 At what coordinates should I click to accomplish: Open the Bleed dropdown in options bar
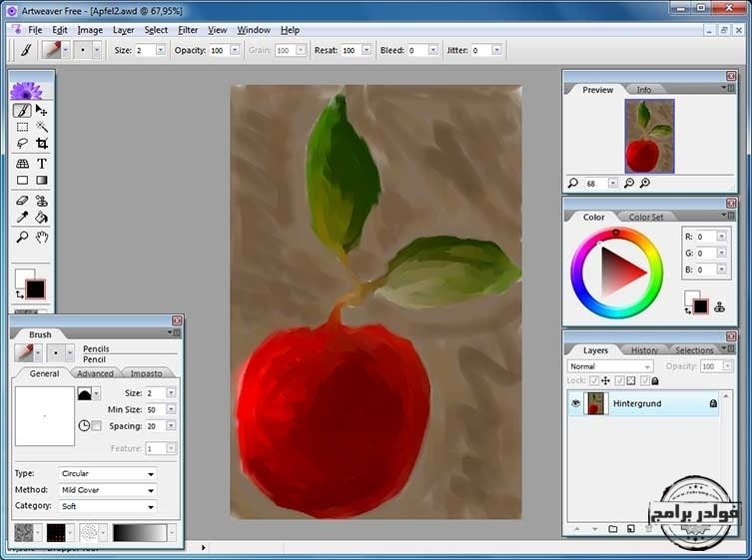433,50
